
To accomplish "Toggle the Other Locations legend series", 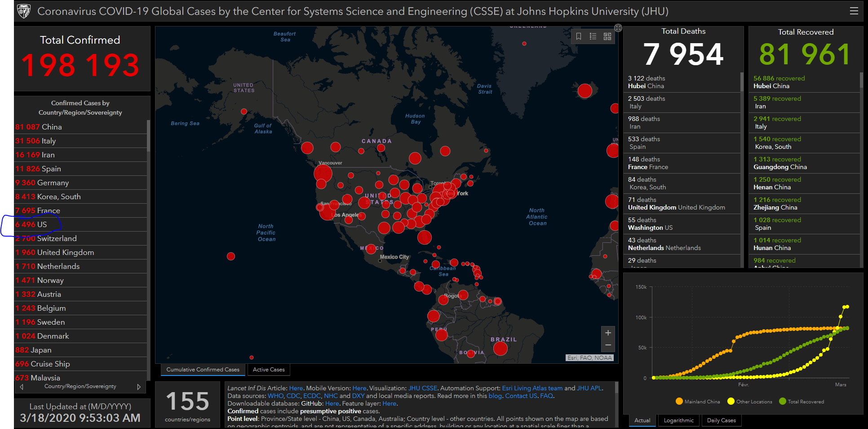I will click(750, 402).
